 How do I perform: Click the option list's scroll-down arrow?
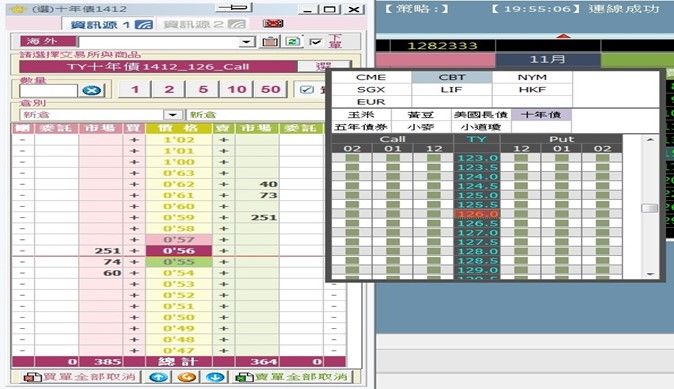pos(650,274)
